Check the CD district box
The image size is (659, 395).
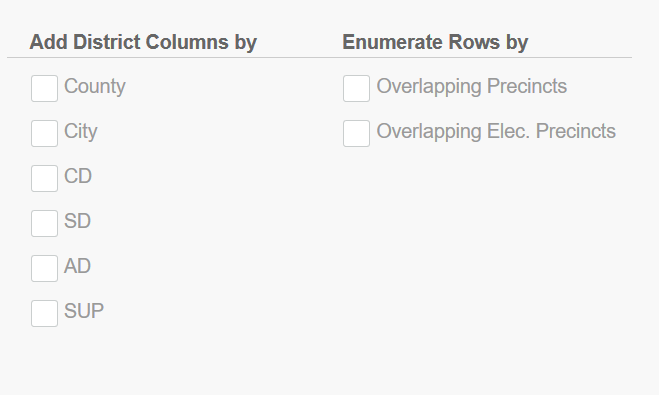point(44,178)
